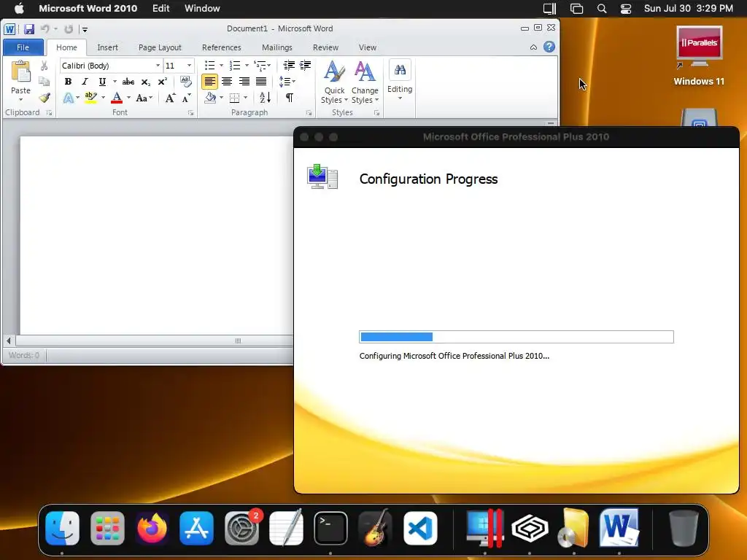Click the Increase Indent icon
This screenshot has height=560, width=747.
pos(306,65)
